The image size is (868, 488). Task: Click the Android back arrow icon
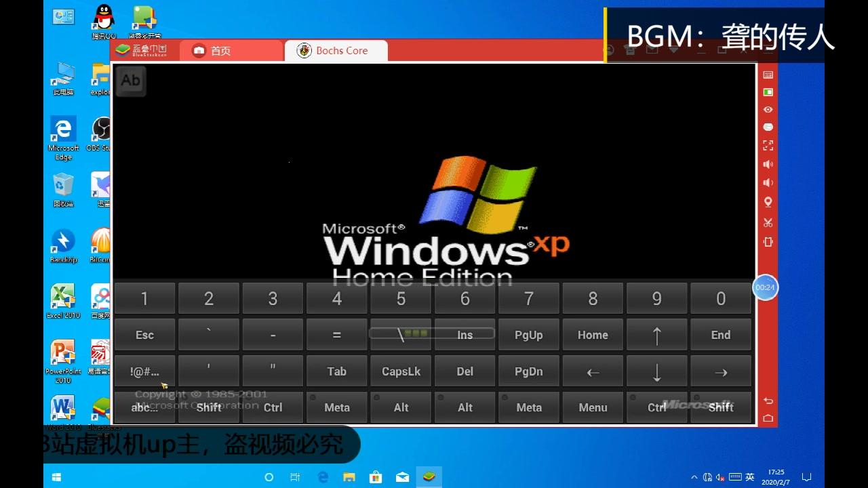[768, 401]
